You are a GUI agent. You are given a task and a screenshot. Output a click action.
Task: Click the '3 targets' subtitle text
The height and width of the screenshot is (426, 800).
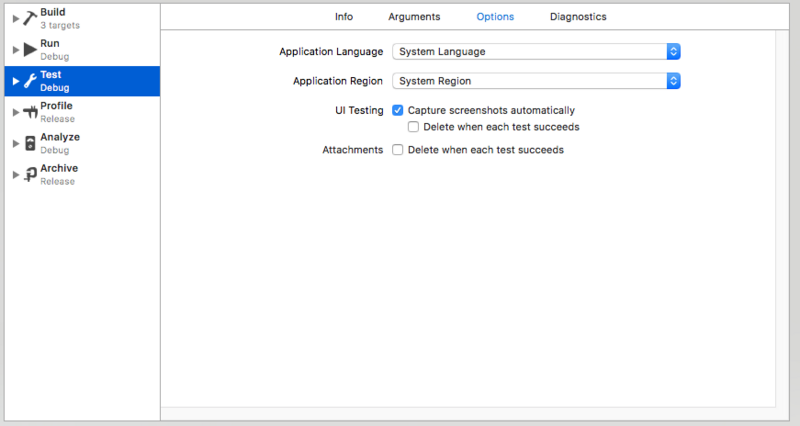click(x=60, y=26)
